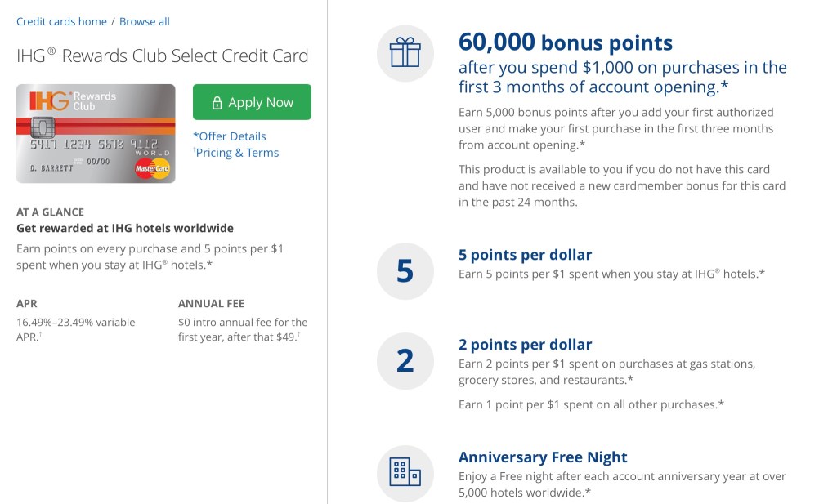Screen dimensions: 837x504
Task: Open the Browse all breadcrumb link
Action: pos(145,21)
